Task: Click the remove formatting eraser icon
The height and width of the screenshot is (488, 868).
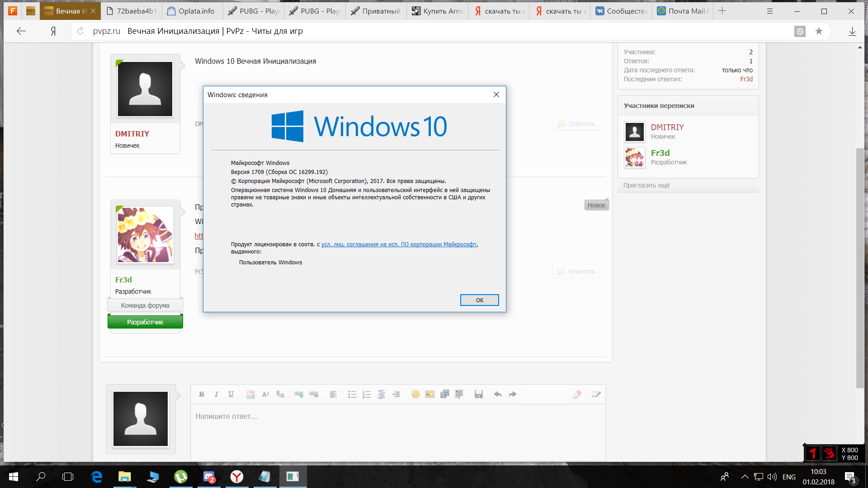Action: point(576,394)
